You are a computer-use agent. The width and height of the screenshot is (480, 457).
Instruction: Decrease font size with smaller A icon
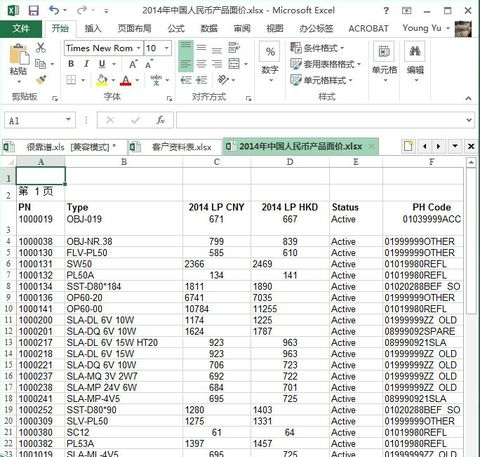(x=149, y=64)
